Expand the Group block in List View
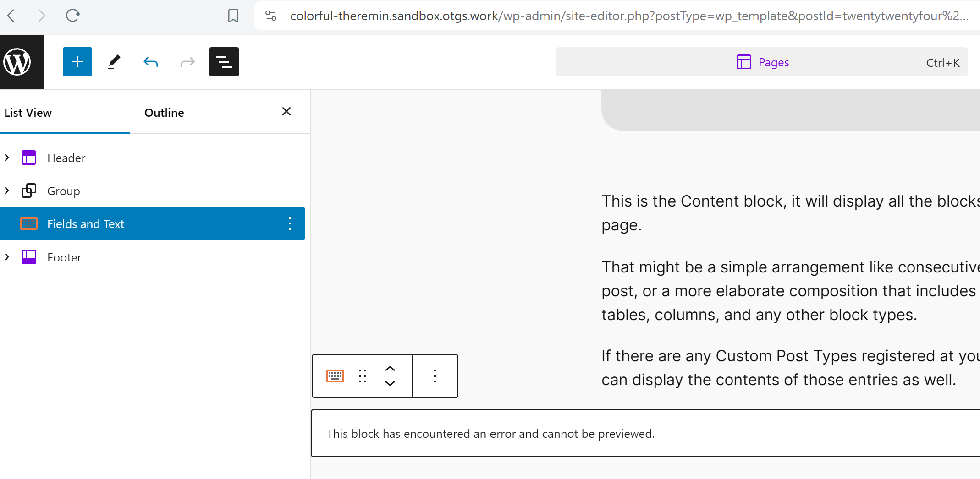 tap(7, 191)
